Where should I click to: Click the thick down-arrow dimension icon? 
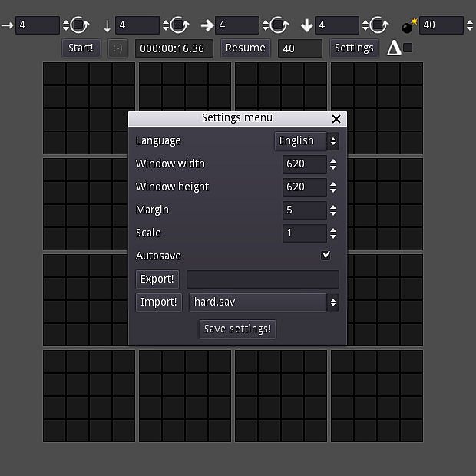(x=307, y=25)
